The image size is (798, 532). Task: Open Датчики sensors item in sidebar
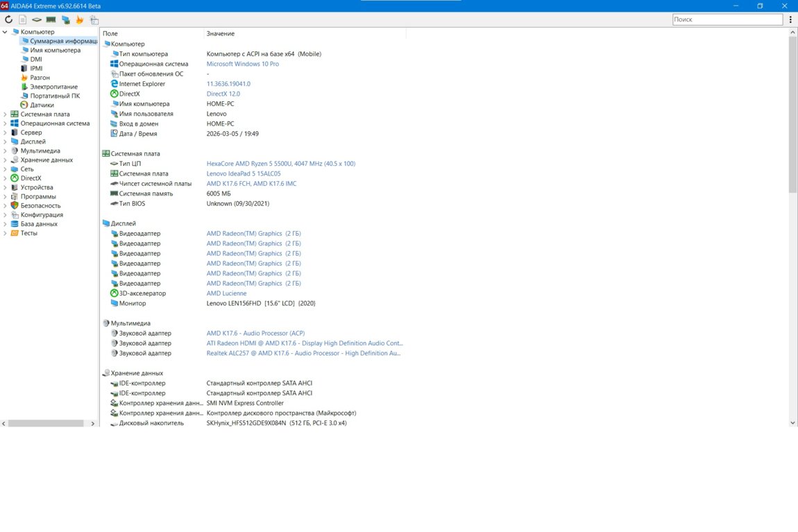(x=42, y=105)
